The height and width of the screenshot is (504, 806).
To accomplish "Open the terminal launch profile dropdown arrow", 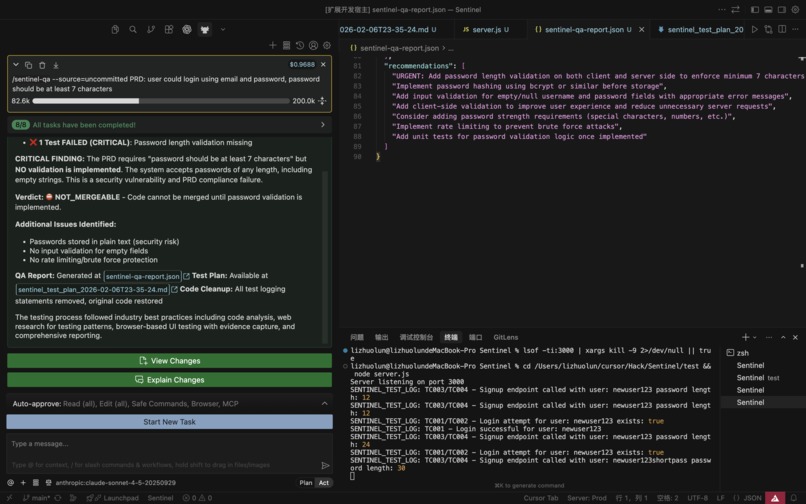I will 755,337.
